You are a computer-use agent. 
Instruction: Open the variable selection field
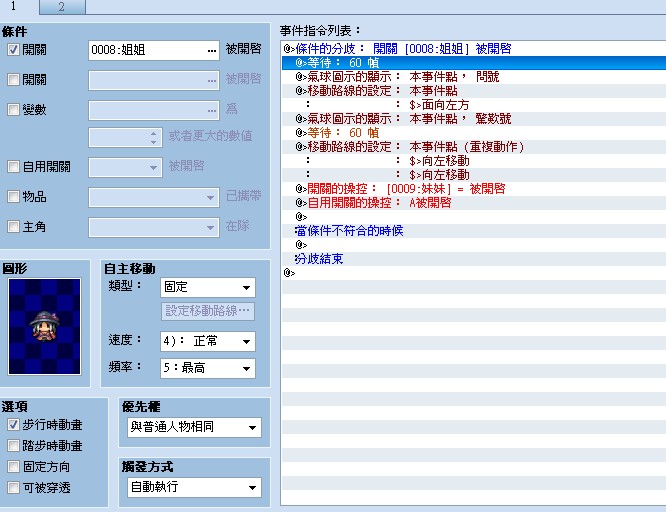(x=154, y=110)
